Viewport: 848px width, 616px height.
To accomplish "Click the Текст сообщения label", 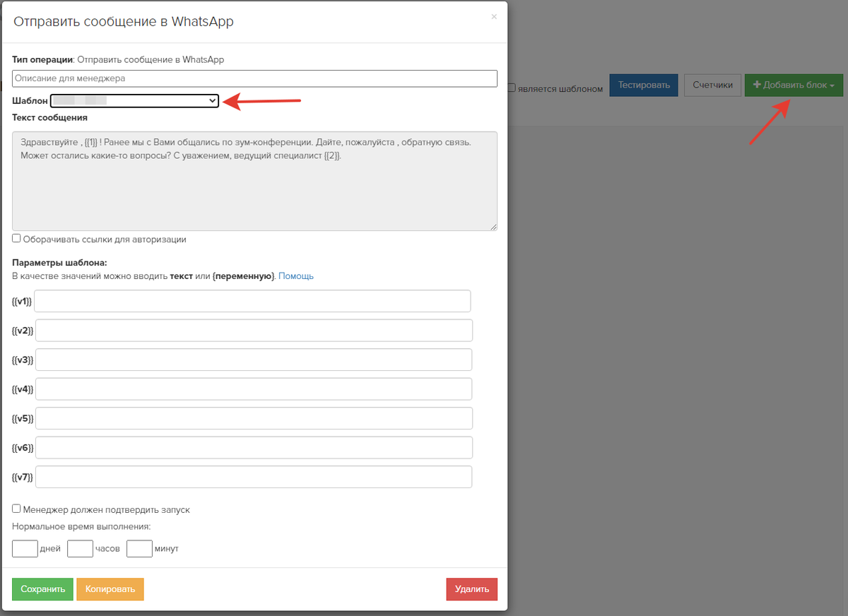I will [49, 118].
